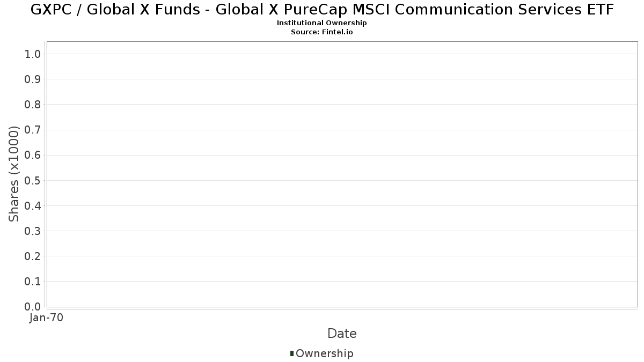Open the Source: Fintel.io text
This screenshot has width=644, height=362.
pos(322,32)
